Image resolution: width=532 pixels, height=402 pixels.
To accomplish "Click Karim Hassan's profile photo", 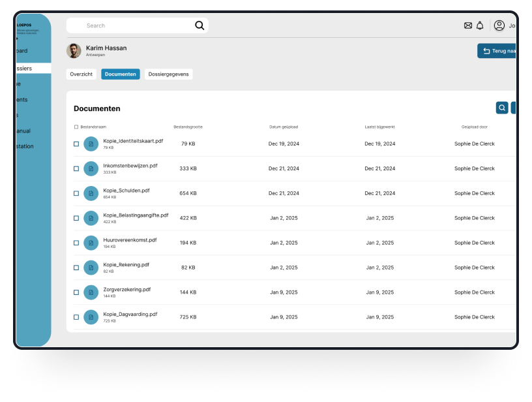I will [74, 51].
